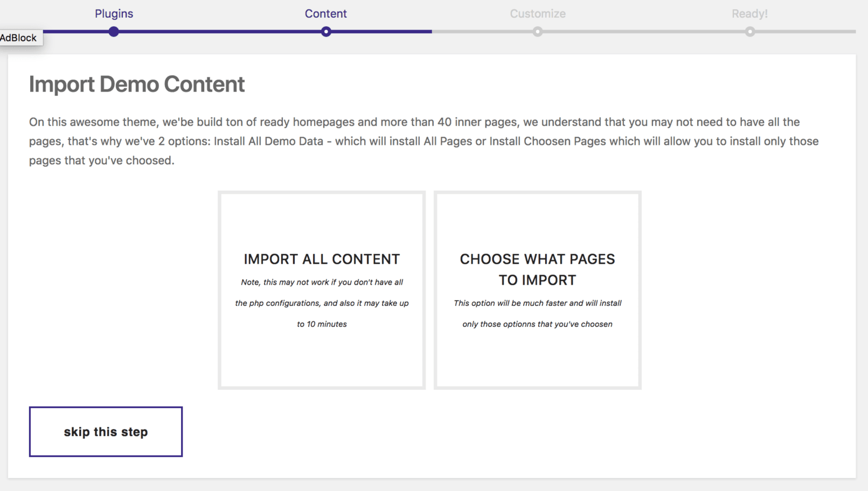
Task: Click the Customize progress dot marker
Action: 538,32
